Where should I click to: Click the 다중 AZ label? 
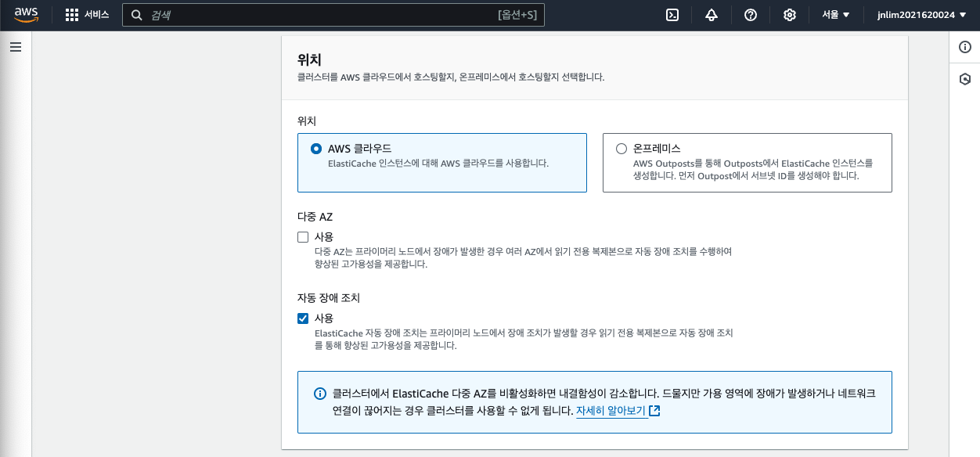[315, 217]
